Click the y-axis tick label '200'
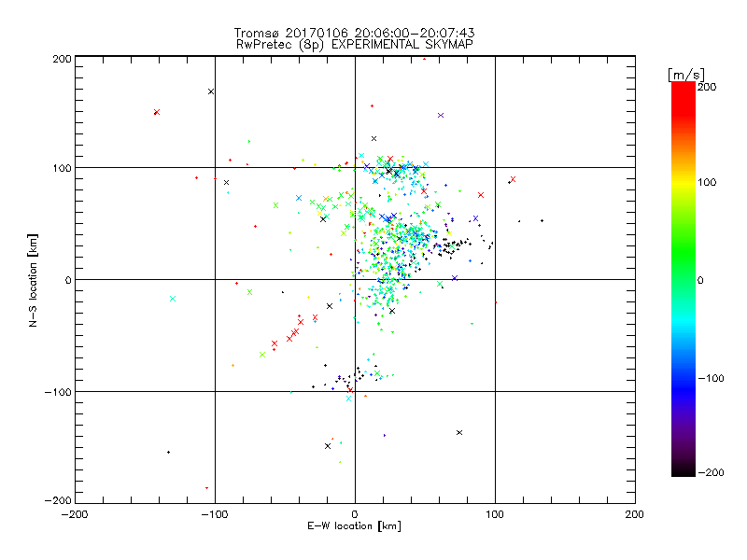The width and height of the screenshot is (747, 560). pos(62,59)
